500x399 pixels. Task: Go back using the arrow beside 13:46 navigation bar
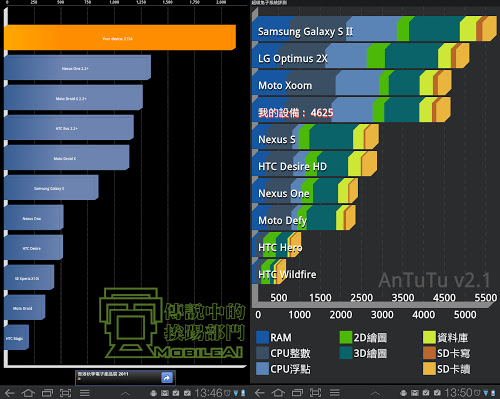point(9,393)
